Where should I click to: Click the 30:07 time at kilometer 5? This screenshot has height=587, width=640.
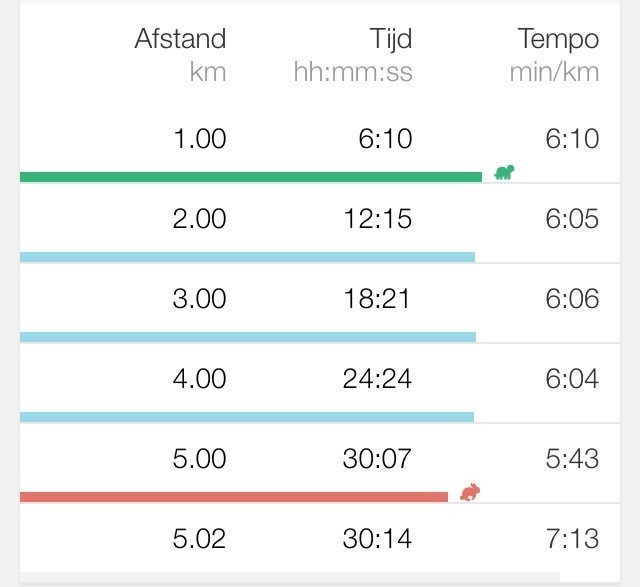click(377, 459)
